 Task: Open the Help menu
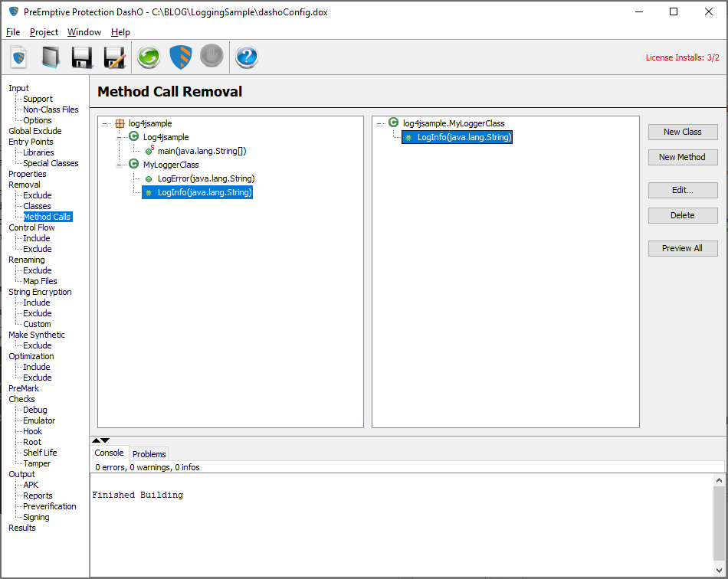[x=120, y=32]
